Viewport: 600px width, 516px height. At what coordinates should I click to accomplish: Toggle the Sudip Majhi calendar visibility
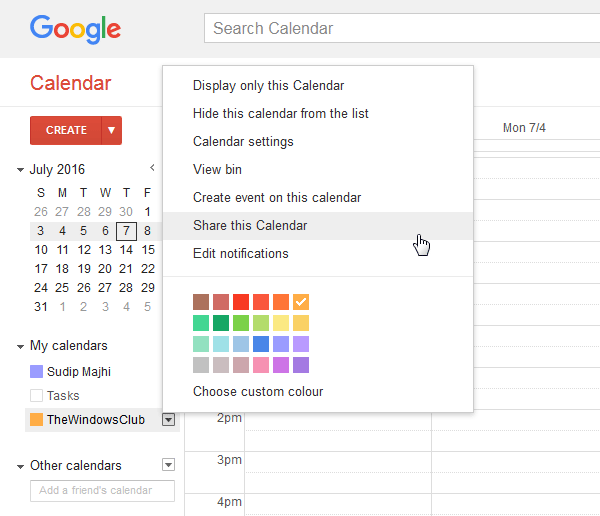[36, 371]
